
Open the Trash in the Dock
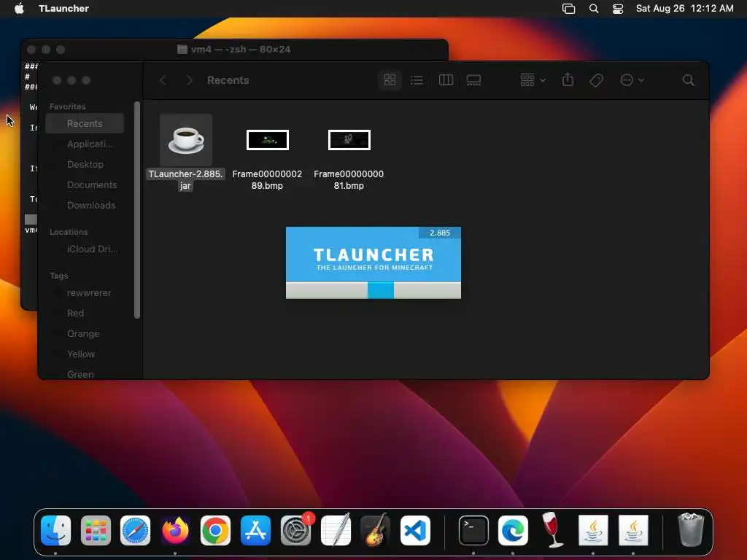click(691, 529)
